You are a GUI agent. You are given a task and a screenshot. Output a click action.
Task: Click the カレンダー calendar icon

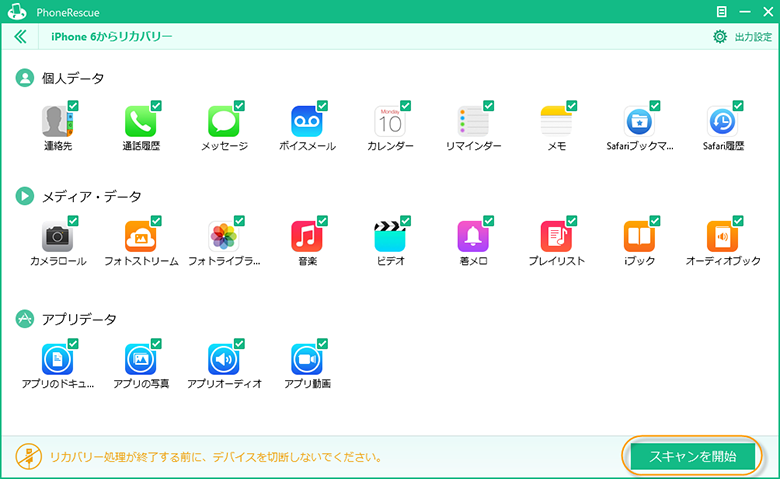[390, 121]
